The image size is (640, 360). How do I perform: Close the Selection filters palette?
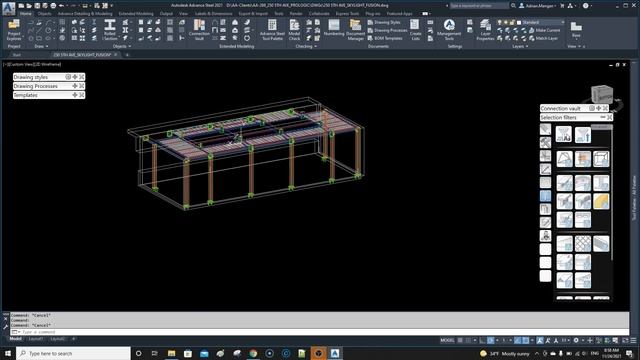tap(609, 117)
